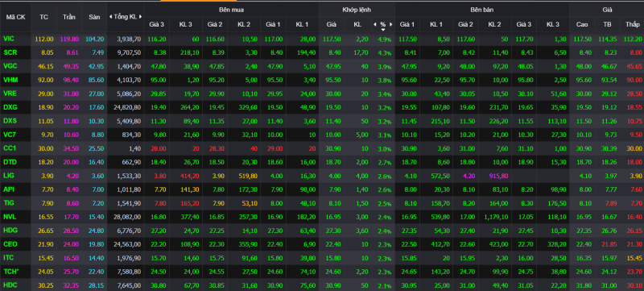Select the Khớp lệnh header group

(357, 10)
